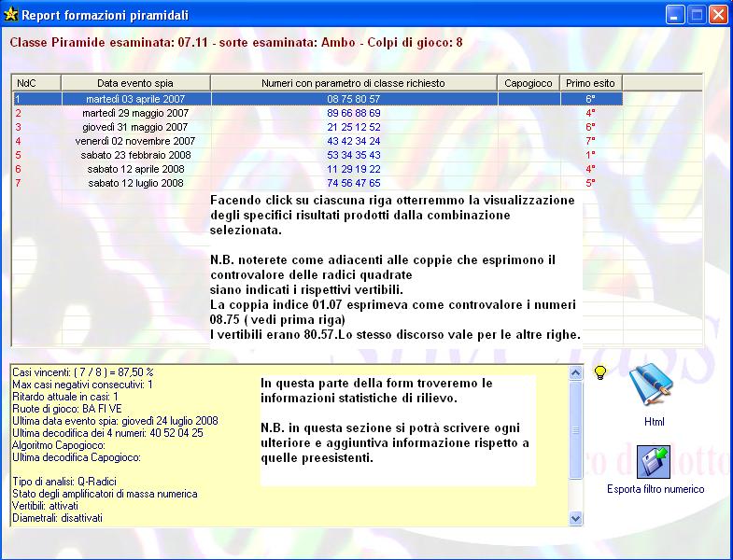Click the statistics panel scrollbar thumb
The width and height of the screenshot is (733, 560).
coord(575,429)
